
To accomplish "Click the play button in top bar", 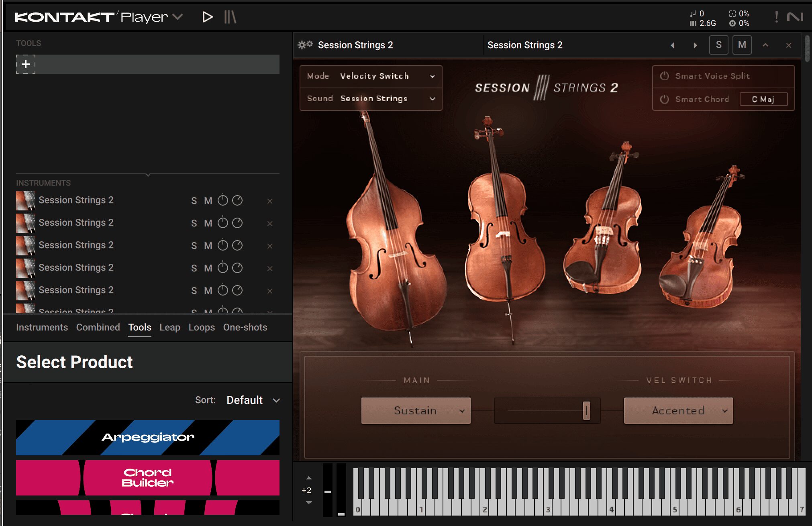I will (x=207, y=17).
